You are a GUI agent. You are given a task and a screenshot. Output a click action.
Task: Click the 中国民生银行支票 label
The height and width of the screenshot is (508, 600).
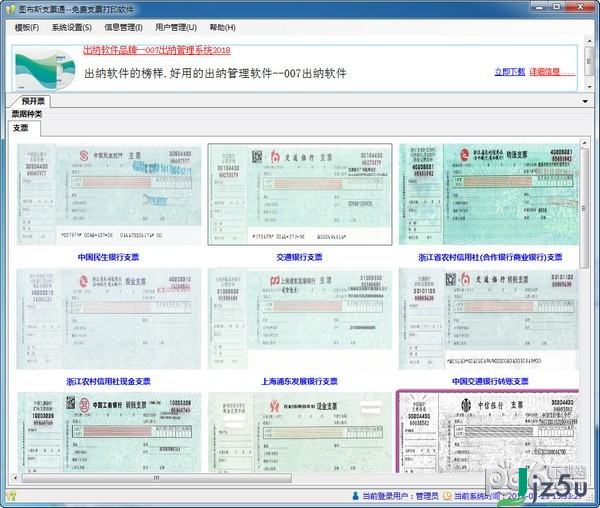(x=108, y=257)
